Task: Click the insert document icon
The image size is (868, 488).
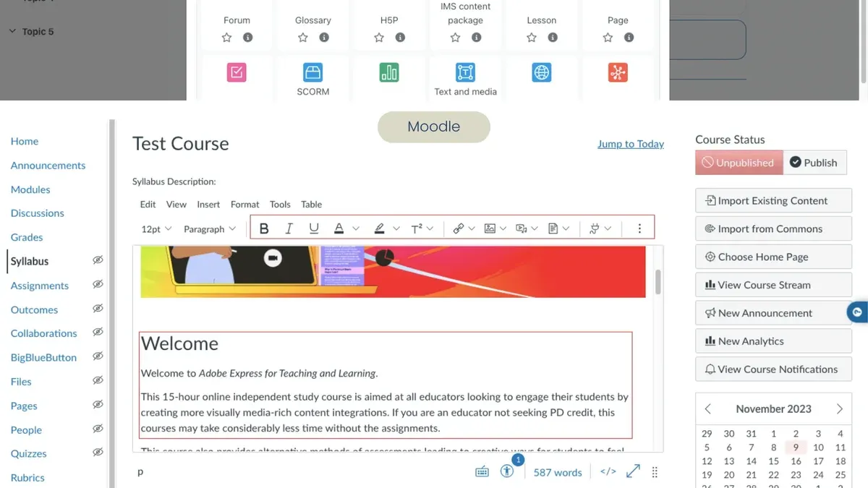Action: pos(553,228)
